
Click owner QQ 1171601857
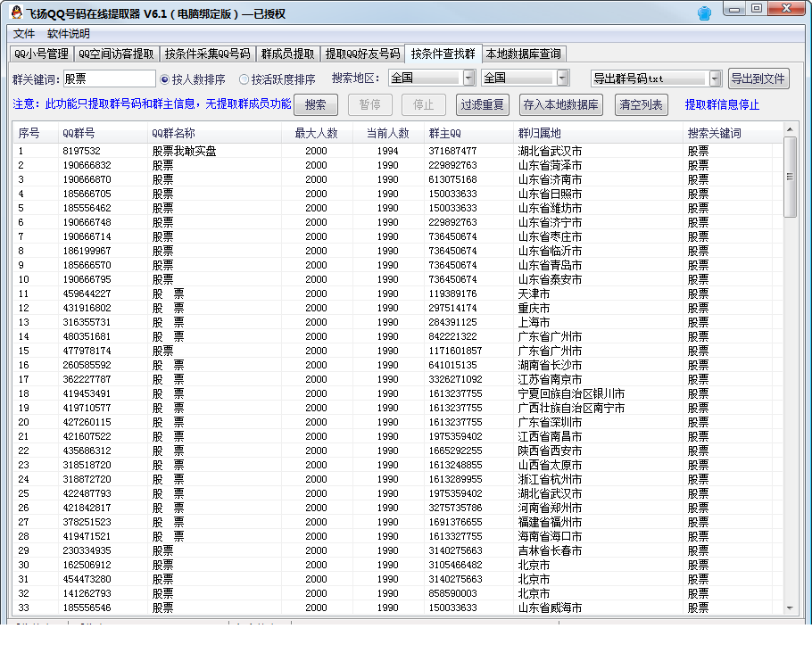[x=455, y=351]
